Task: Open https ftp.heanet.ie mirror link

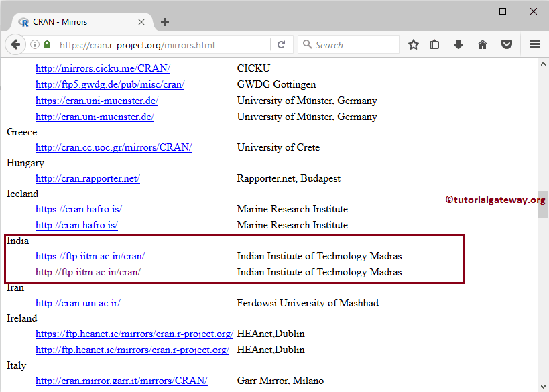Action: click(x=134, y=334)
